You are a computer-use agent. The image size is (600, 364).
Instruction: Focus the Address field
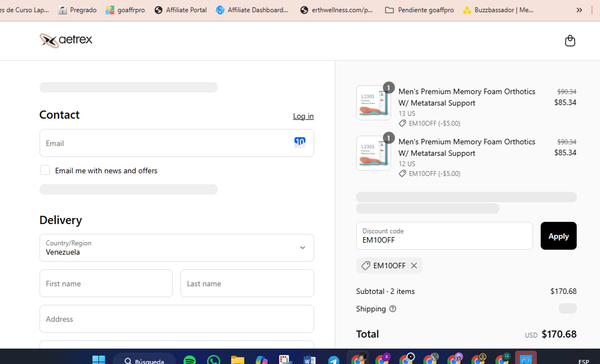177,319
